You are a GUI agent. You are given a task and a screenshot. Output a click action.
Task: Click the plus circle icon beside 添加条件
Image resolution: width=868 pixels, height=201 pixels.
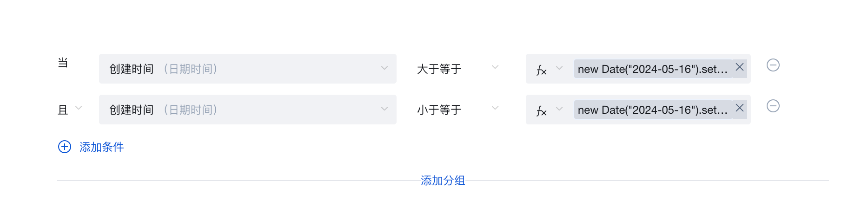coord(65,147)
